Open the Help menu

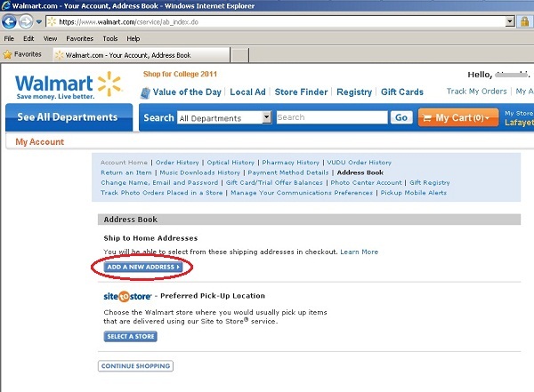pos(133,38)
